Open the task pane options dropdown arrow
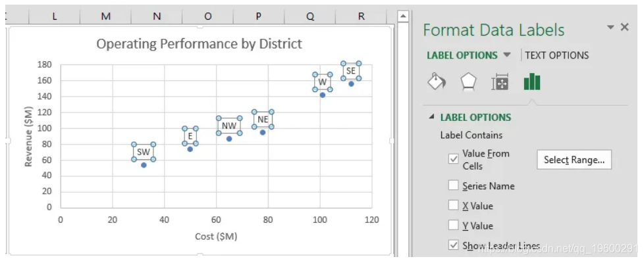The height and width of the screenshot is (261, 644). 610,27
